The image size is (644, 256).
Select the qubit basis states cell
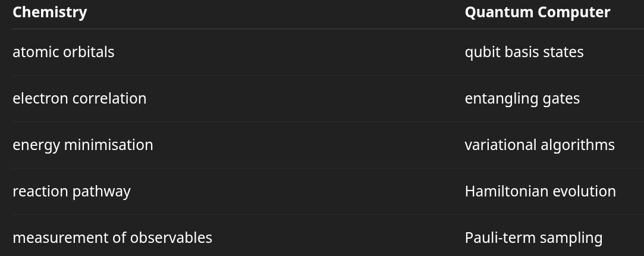click(x=524, y=52)
